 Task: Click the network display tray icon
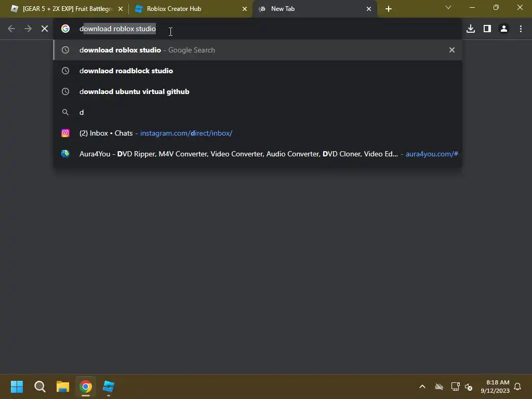pyautogui.click(x=455, y=387)
